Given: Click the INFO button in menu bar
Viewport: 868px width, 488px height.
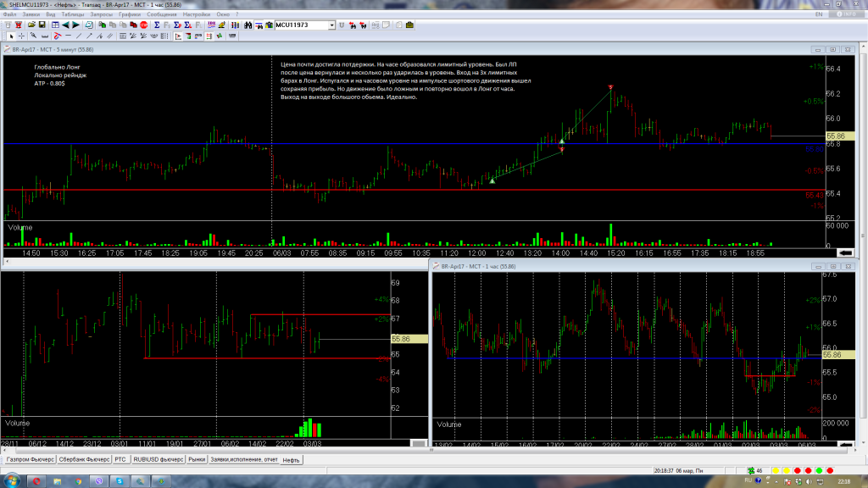Looking at the screenshot, I should click(847, 14).
